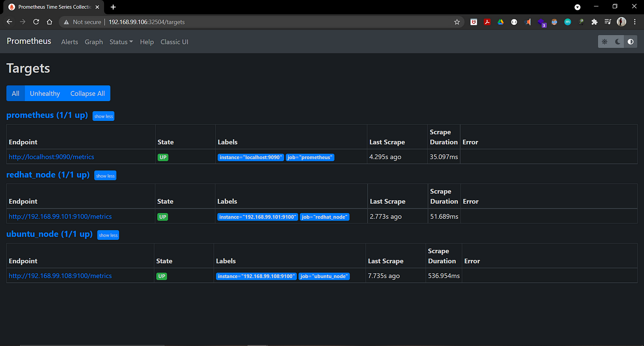Click the prometheus (1/1 up) heading
644x346 pixels.
(x=47, y=115)
